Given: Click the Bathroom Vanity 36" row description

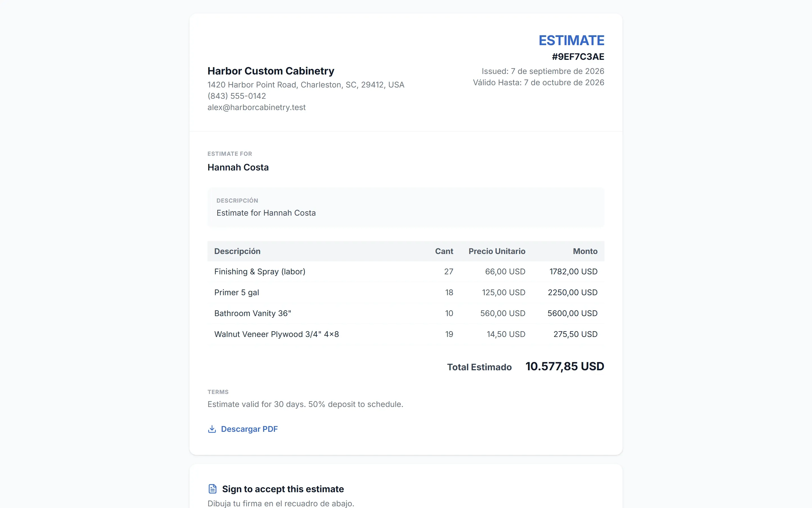Looking at the screenshot, I should (252, 314).
